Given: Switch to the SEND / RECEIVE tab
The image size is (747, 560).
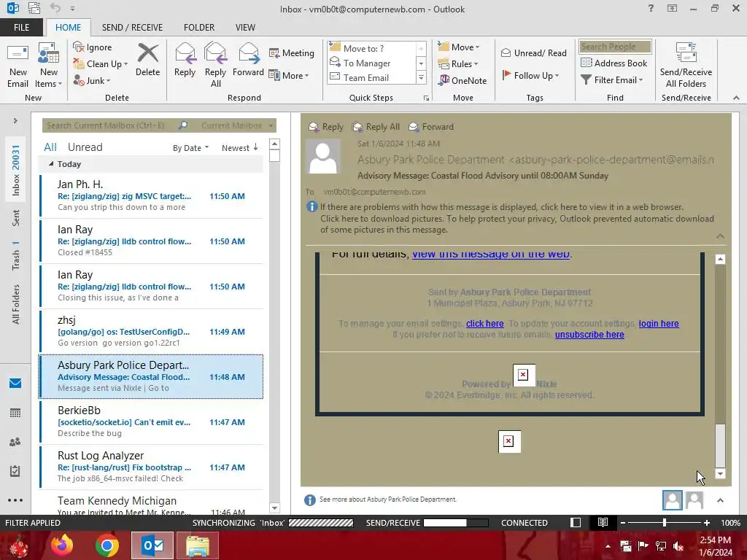Looking at the screenshot, I should tap(132, 28).
